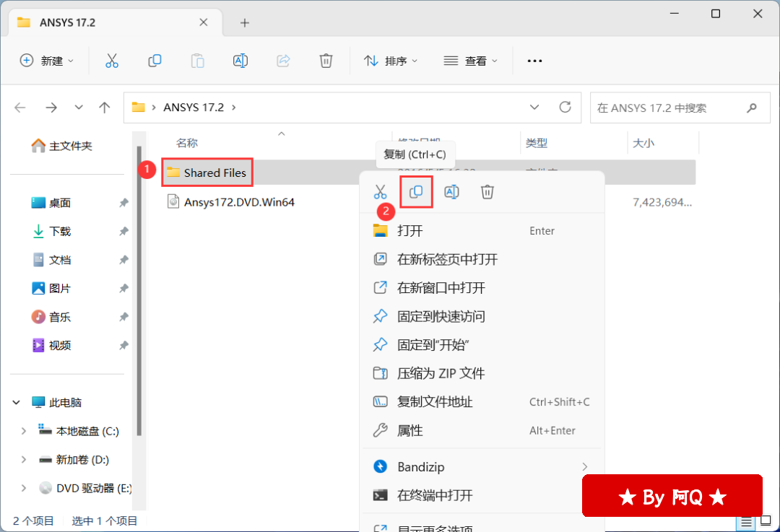Refresh the ANSYS 17.2 folder view

coord(565,107)
